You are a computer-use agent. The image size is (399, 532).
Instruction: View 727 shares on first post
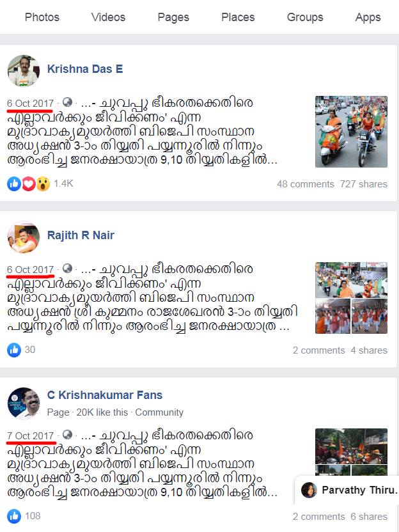click(363, 184)
